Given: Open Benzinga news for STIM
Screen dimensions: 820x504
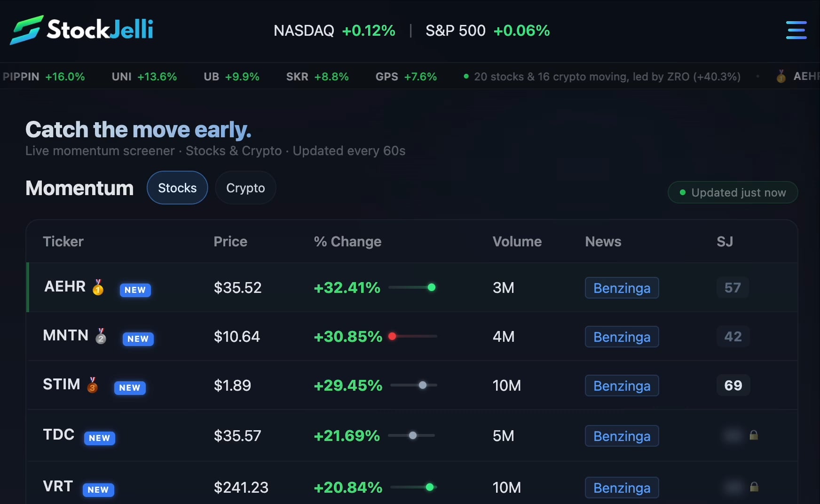Looking at the screenshot, I should [622, 386].
